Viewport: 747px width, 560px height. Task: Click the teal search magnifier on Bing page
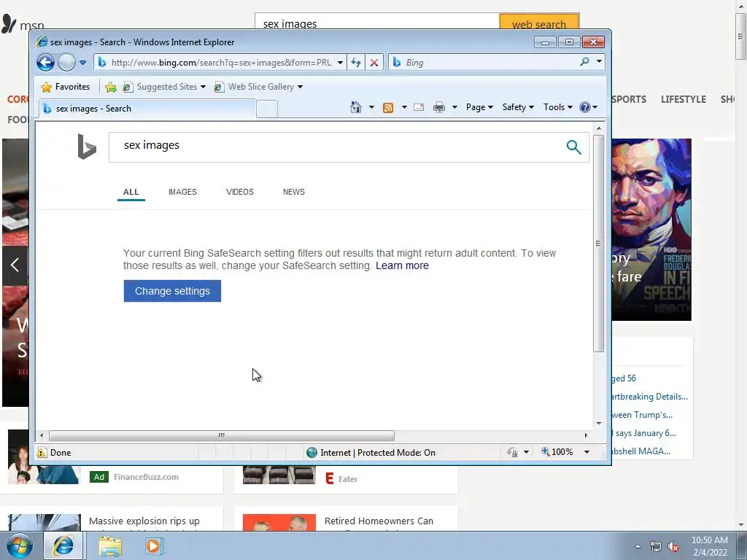(x=573, y=147)
